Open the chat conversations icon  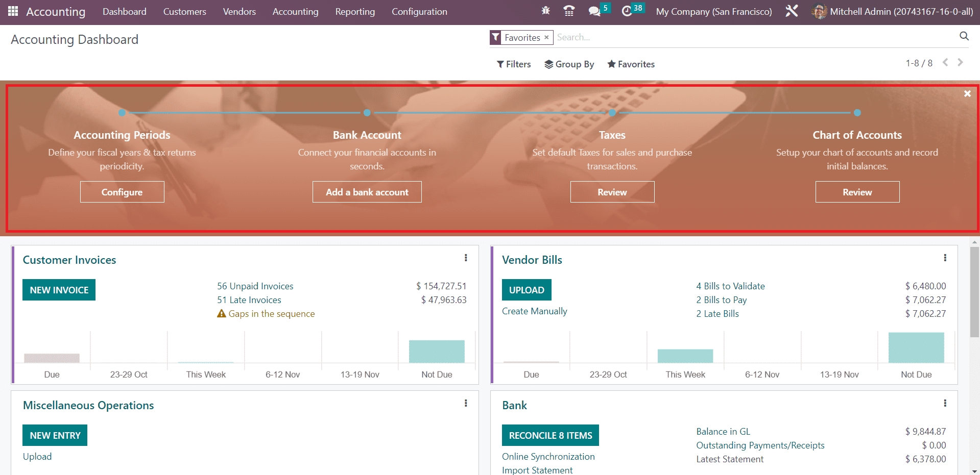594,11
